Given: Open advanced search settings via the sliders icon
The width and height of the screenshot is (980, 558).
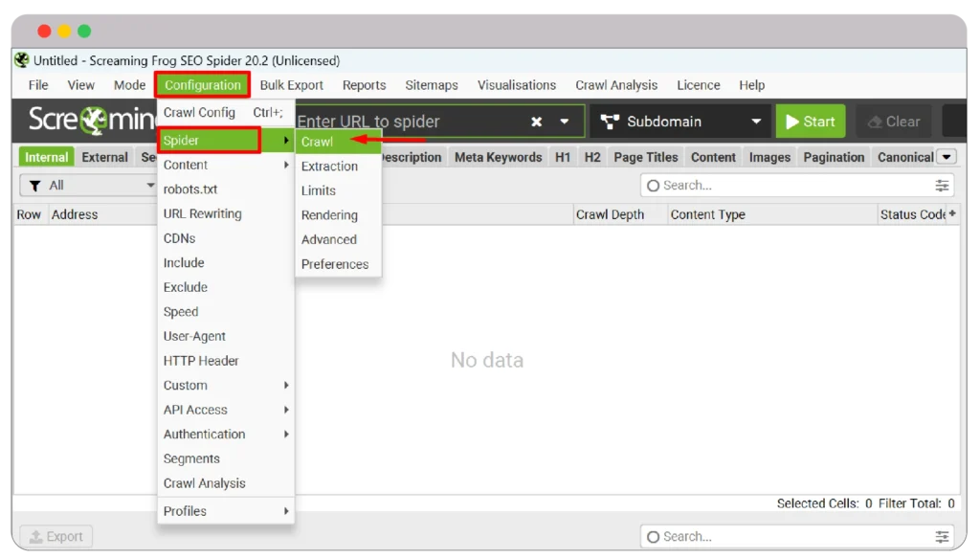Looking at the screenshot, I should coord(942,185).
